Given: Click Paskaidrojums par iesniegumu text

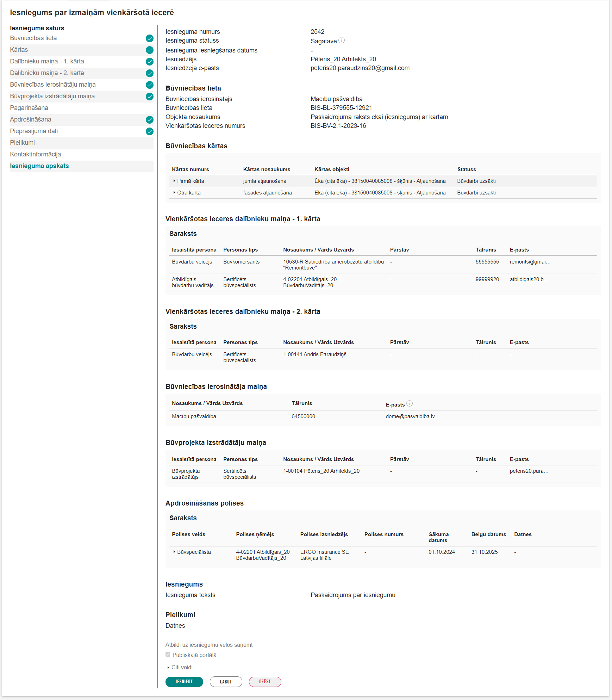Looking at the screenshot, I should 353,595.
